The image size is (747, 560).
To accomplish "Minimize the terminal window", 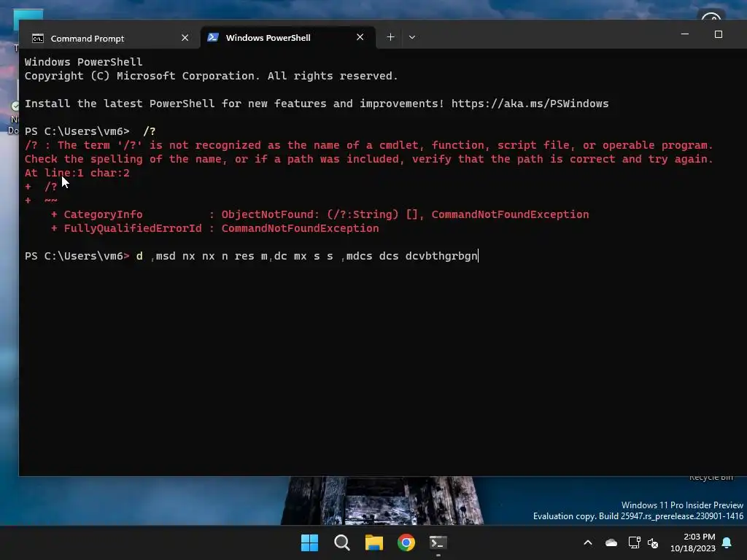I will (x=685, y=34).
